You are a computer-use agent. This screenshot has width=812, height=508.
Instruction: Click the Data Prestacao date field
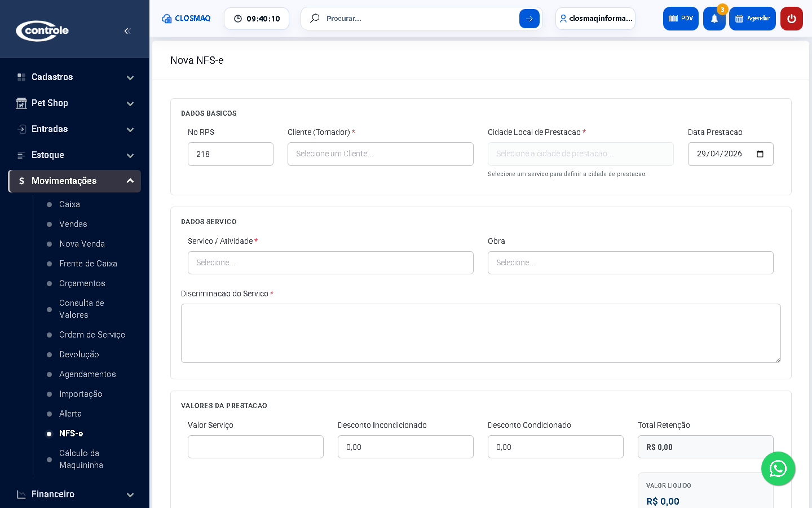coord(731,154)
